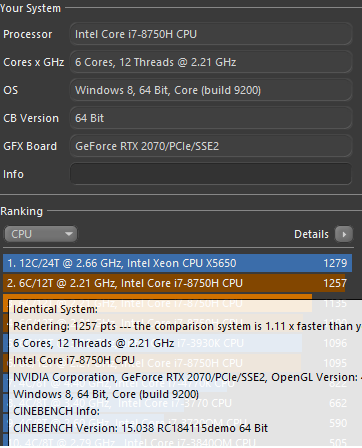Click the OS field showing Windows 8
The height and width of the screenshot is (448, 362).
pos(211,90)
